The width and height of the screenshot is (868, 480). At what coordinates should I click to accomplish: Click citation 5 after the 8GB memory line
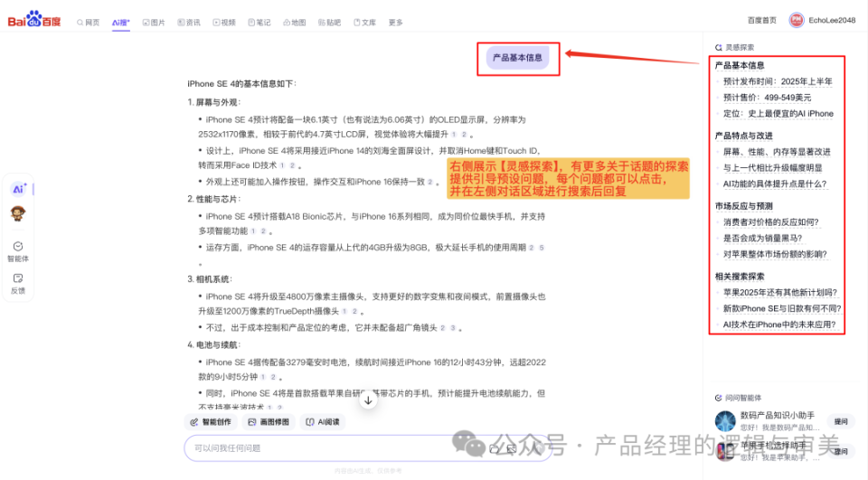point(542,248)
